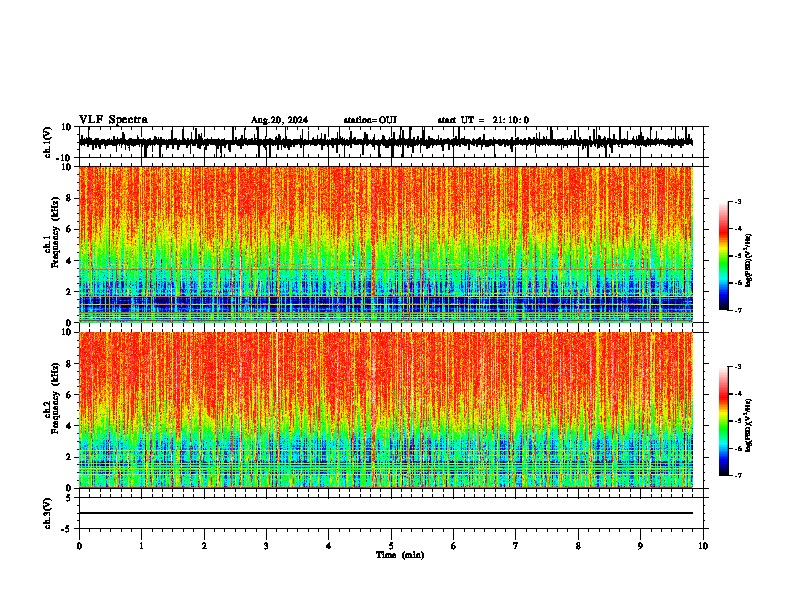Click the time axis tick label "10" at the right end
Screen dimensions: 792x612
703,546
